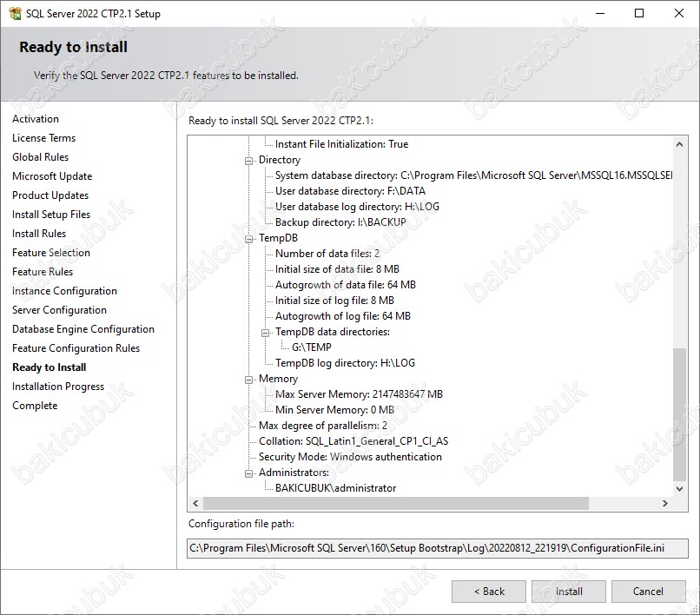Select the Ready to Install step
The height and width of the screenshot is (615, 700).
pos(50,367)
